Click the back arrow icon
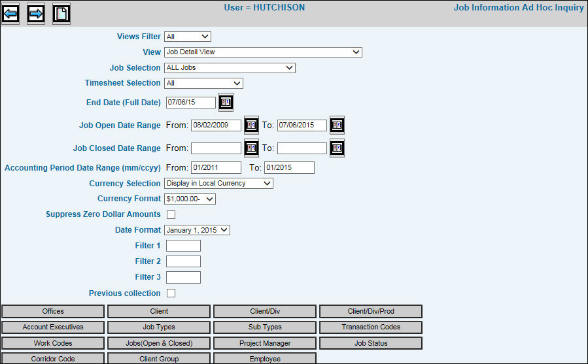This screenshot has width=588, height=364. coord(10,14)
